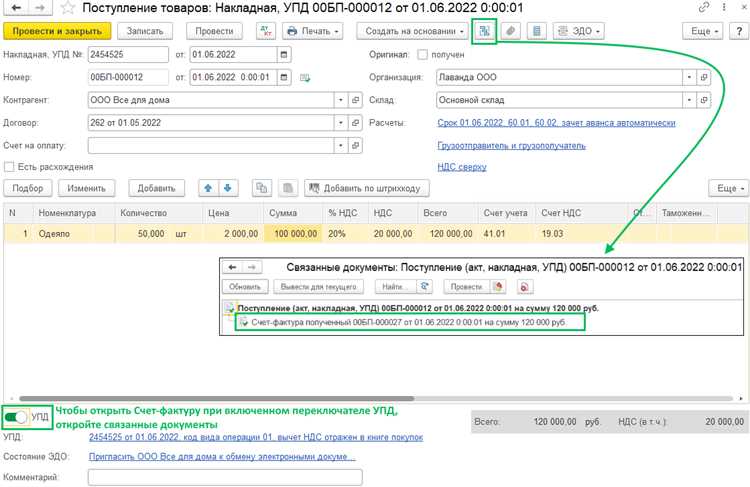The width and height of the screenshot is (750, 487).
Task: Move table row down with blue arrow
Action: pyautogui.click(x=228, y=188)
